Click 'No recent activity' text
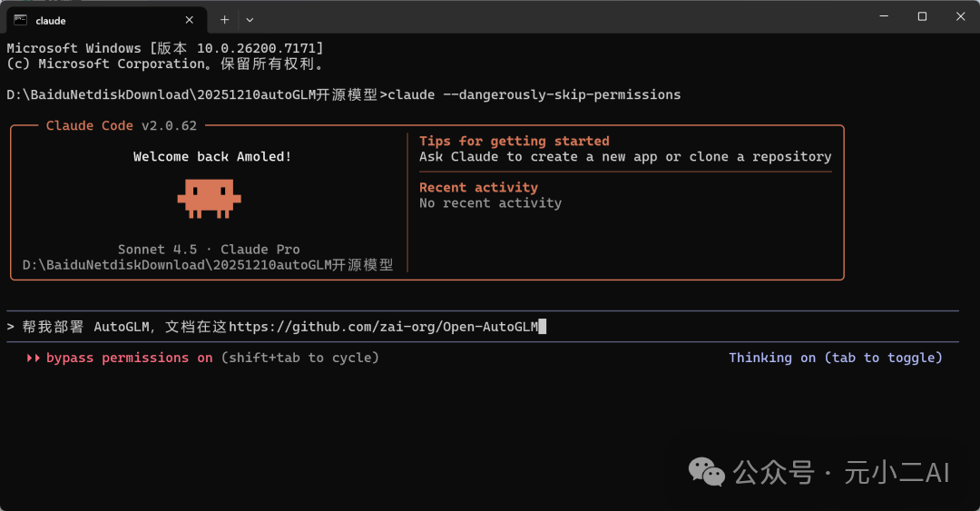 [x=491, y=202]
